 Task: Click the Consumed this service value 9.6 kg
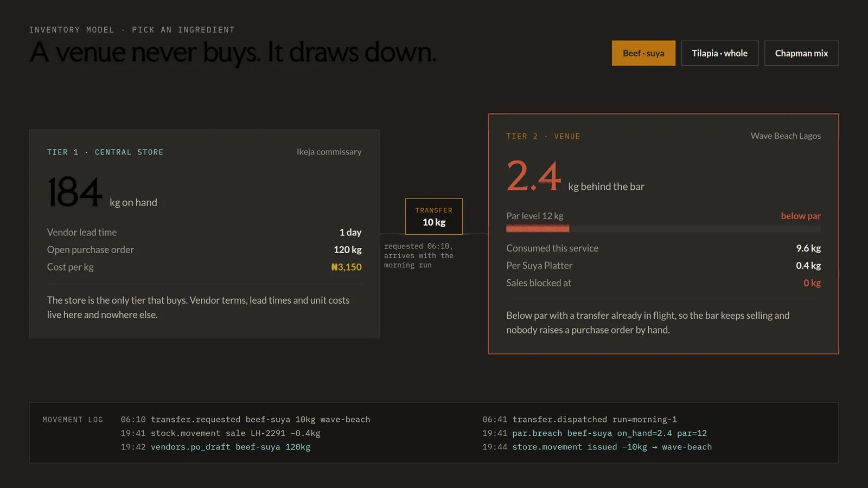pos(808,248)
